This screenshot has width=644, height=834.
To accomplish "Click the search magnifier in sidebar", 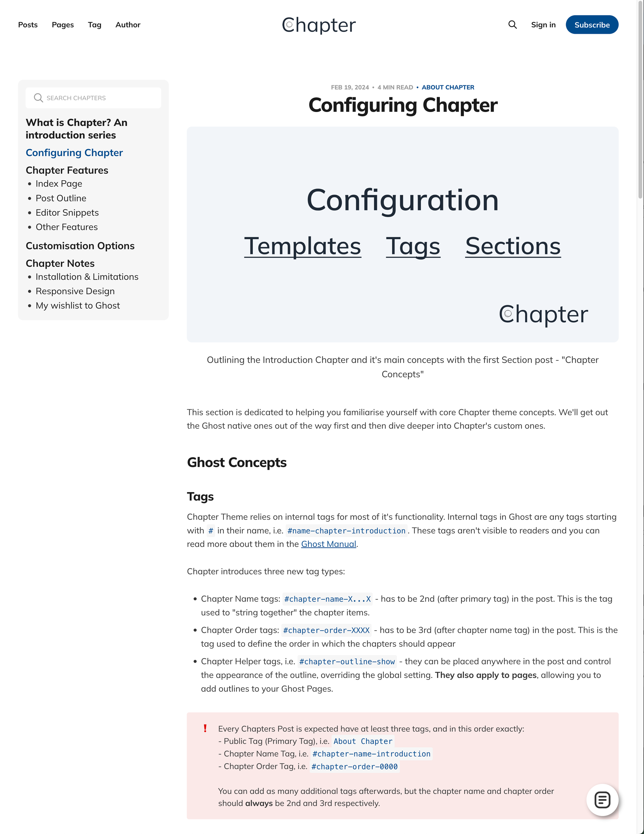I will pos(38,98).
